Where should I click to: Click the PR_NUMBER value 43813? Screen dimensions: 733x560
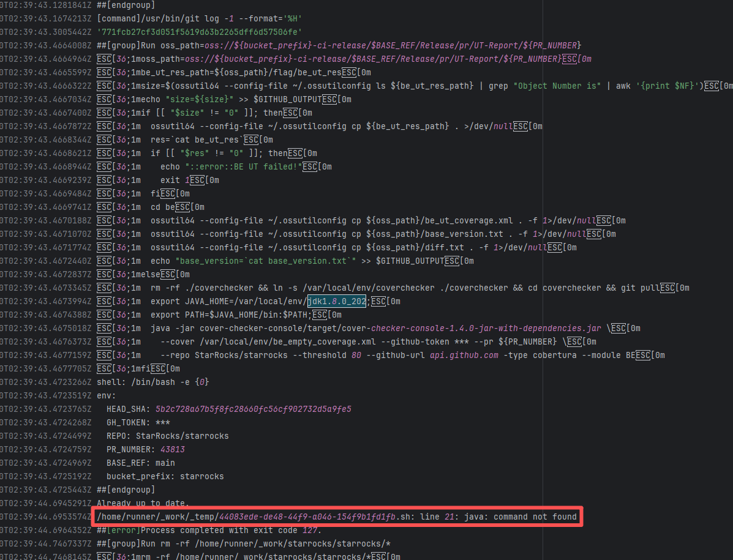point(172,449)
